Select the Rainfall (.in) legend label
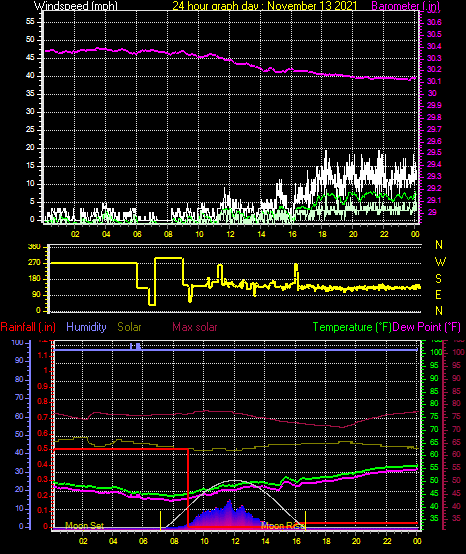 pos(28,327)
